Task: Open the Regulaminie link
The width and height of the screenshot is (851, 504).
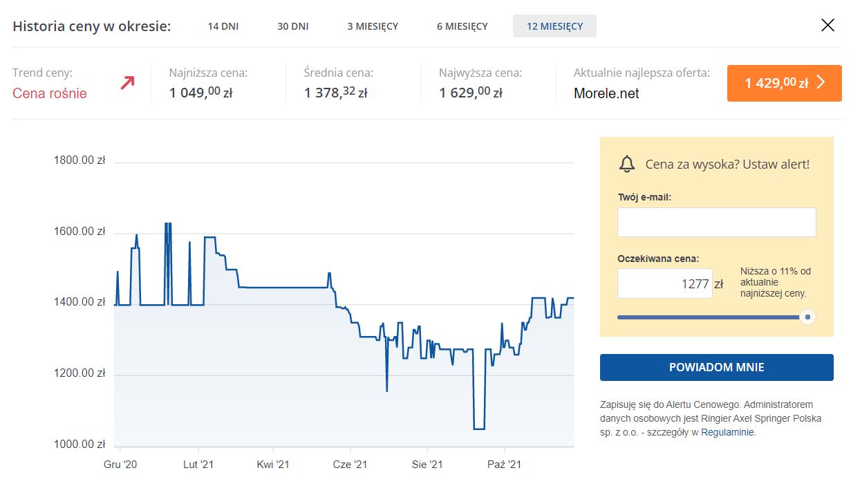Action: (x=727, y=432)
